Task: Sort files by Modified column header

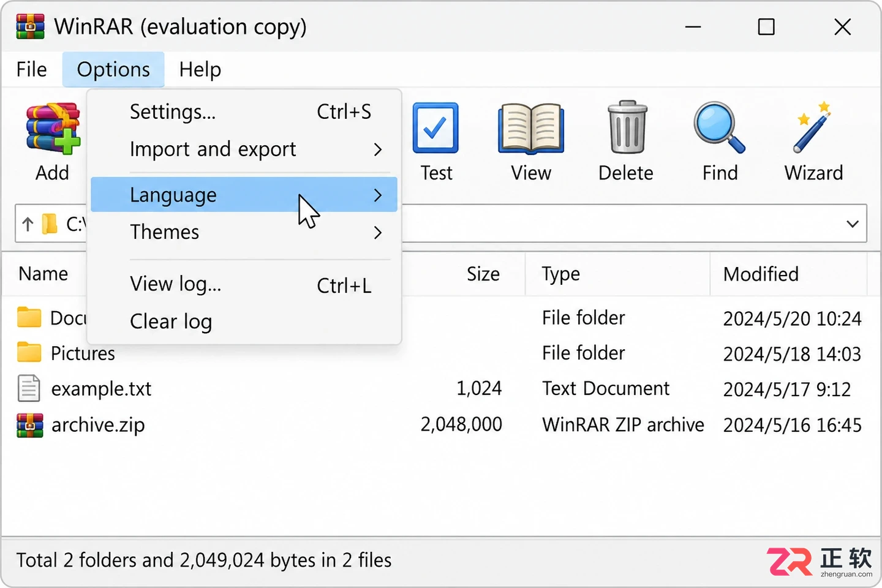Action: click(x=761, y=274)
